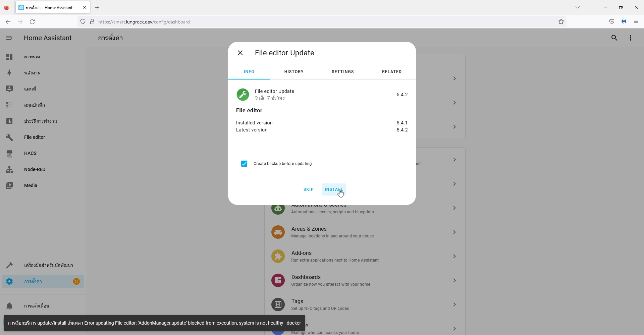
Task: Open the Logbook (สมุดบันทึก) list icon
Action: click(9, 105)
